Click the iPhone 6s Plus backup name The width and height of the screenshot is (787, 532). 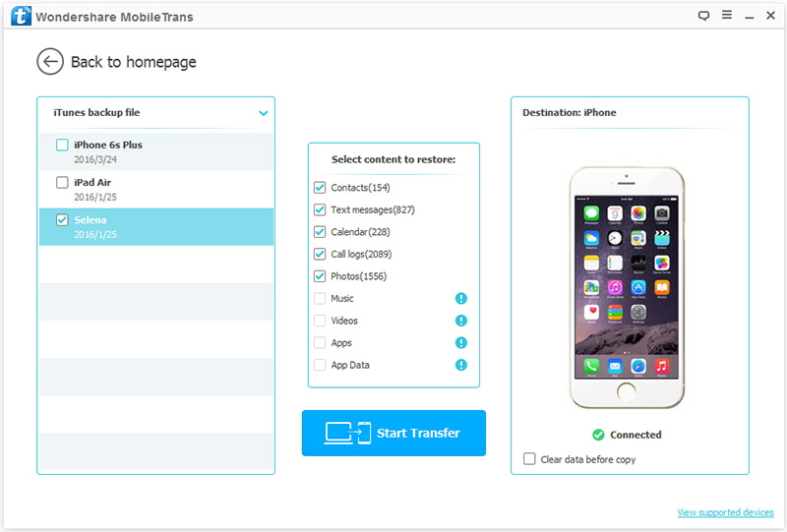[108, 145]
